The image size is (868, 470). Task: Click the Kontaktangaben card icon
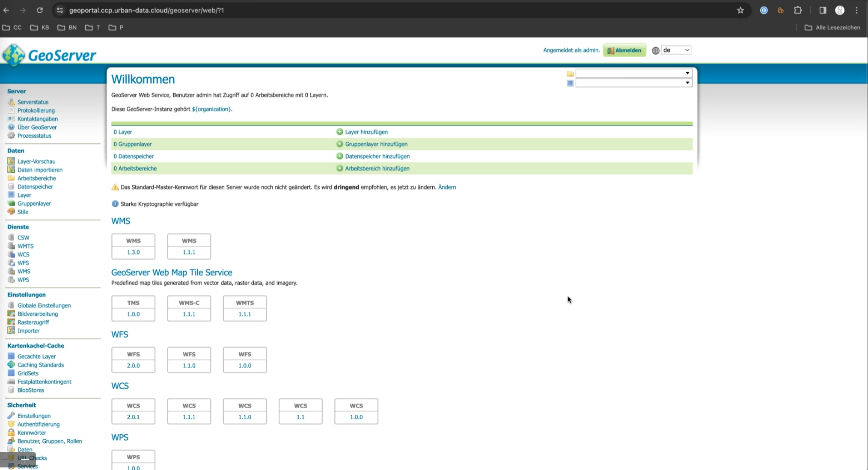point(11,118)
